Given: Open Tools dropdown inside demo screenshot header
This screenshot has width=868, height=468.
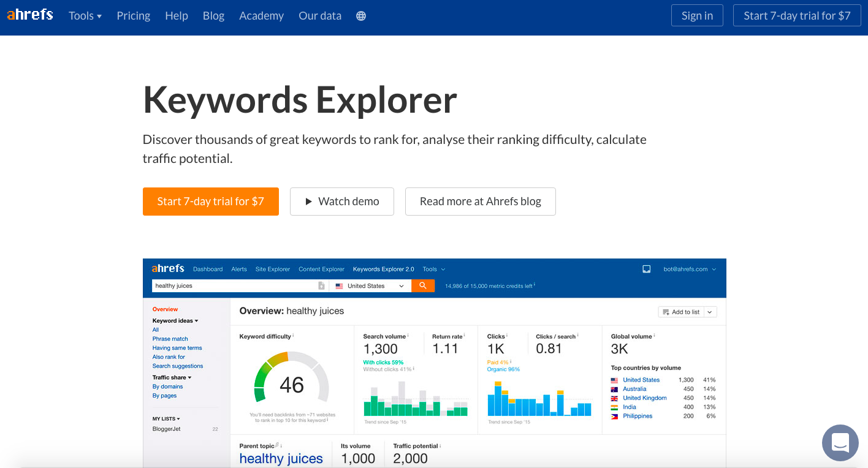Looking at the screenshot, I should 434,269.
